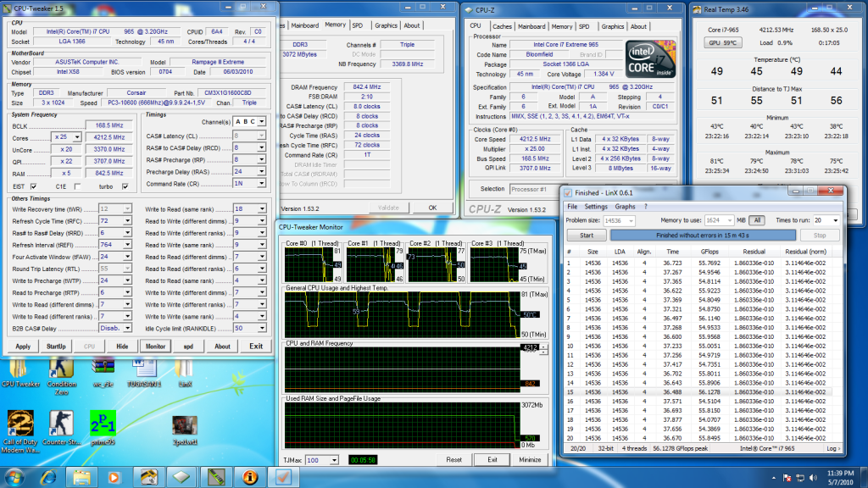
Task: Select the wc_r3e archive icon on desktop
Action: [103, 372]
